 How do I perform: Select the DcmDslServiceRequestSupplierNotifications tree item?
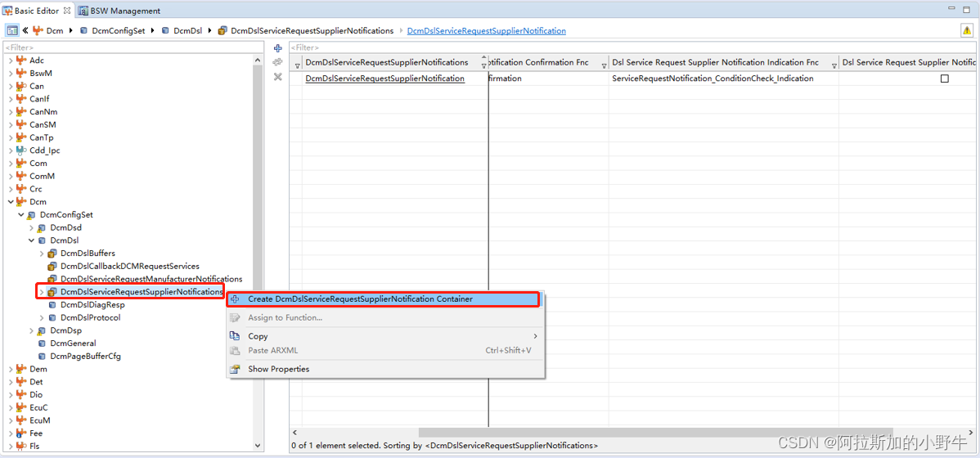142,292
